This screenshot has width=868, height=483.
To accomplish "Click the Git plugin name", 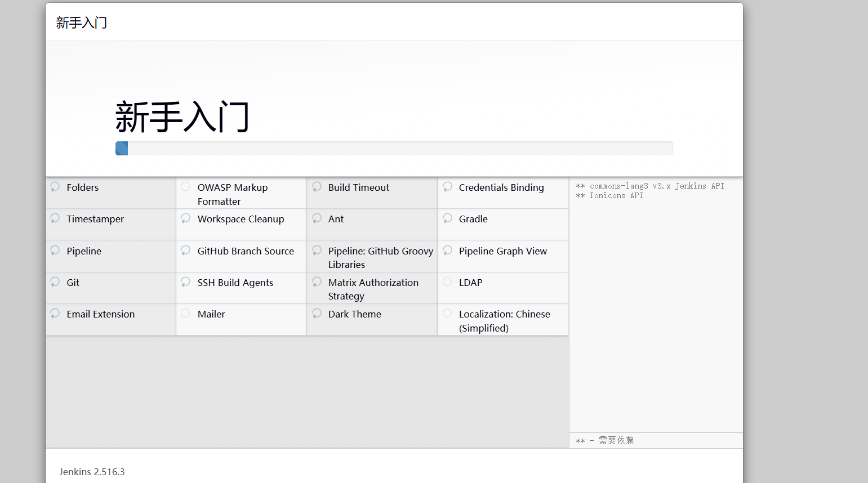I will (x=73, y=283).
